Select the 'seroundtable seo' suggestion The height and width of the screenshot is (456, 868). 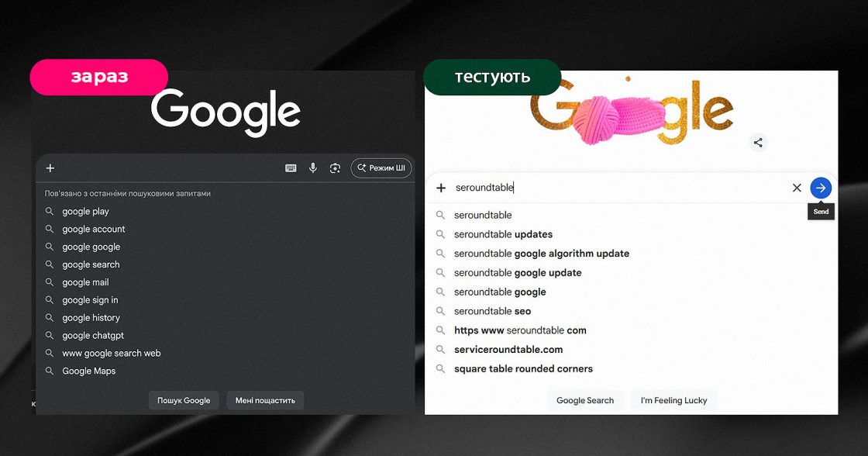[492, 311]
